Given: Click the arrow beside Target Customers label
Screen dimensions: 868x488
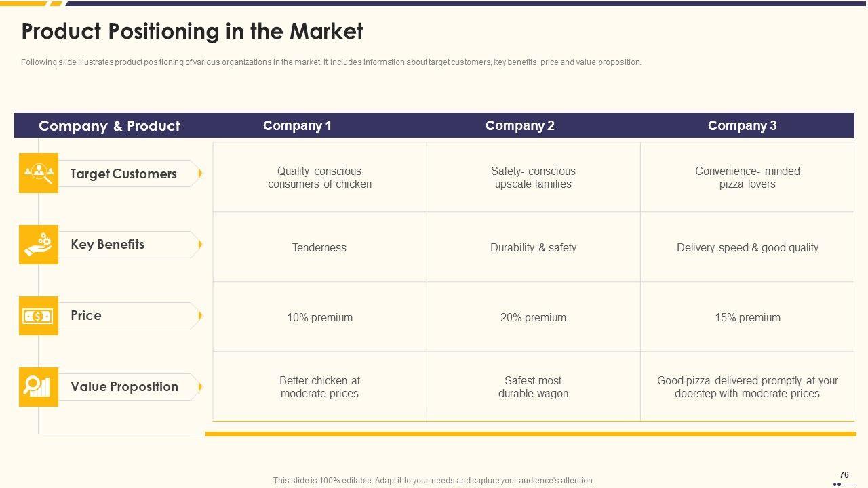Looking at the screenshot, I should pos(199,174).
